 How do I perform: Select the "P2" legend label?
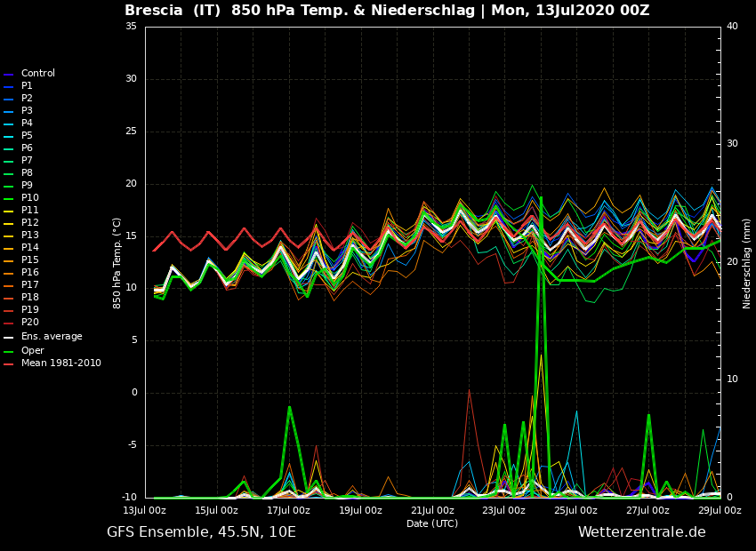pos(27,99)
